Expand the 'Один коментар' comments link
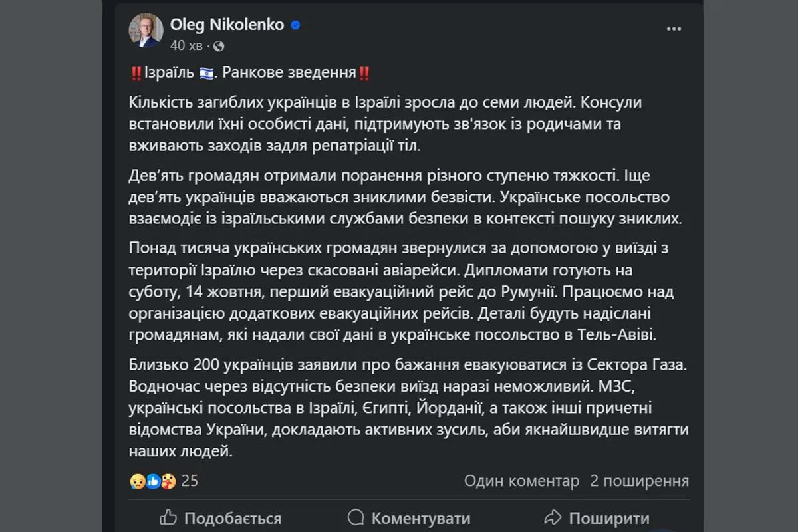 coord(521,481)
